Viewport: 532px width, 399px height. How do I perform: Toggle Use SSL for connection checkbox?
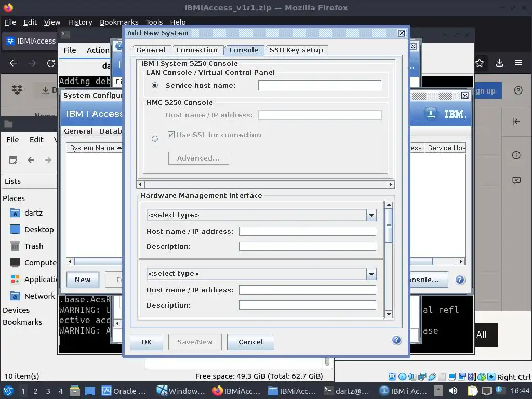click(171, 135)
